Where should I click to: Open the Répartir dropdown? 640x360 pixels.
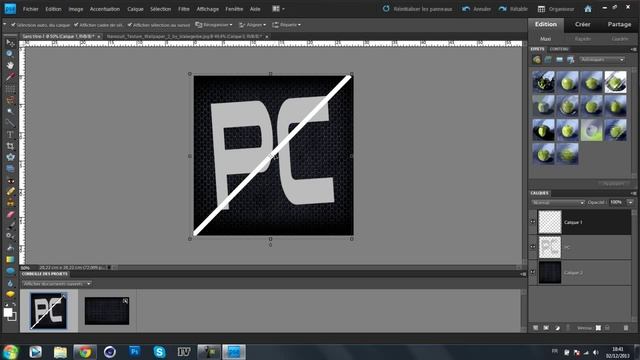point(287,25)
